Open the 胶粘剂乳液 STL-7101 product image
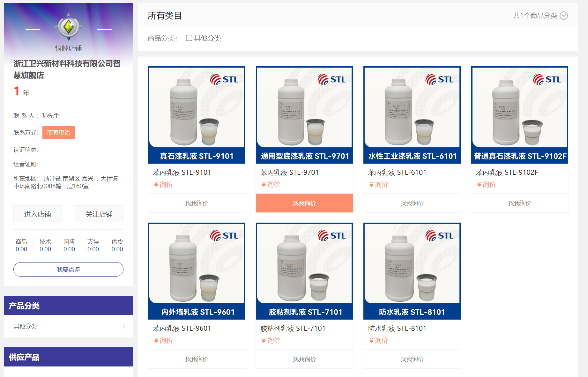 coord(304,271)
